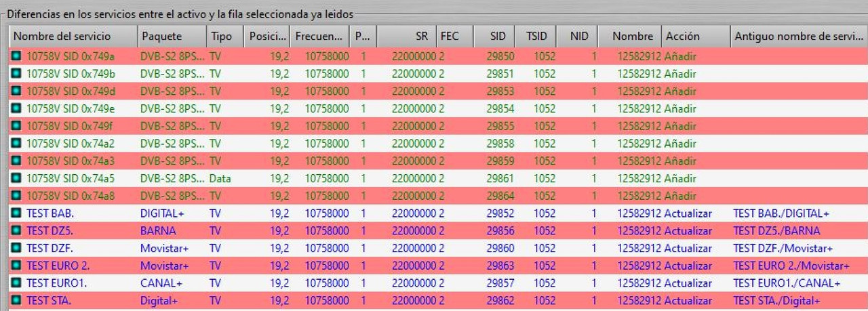This screenshot has height=311, width=868.
Task: Select the TEST EURO1. service name
Action: click(56, 283)
